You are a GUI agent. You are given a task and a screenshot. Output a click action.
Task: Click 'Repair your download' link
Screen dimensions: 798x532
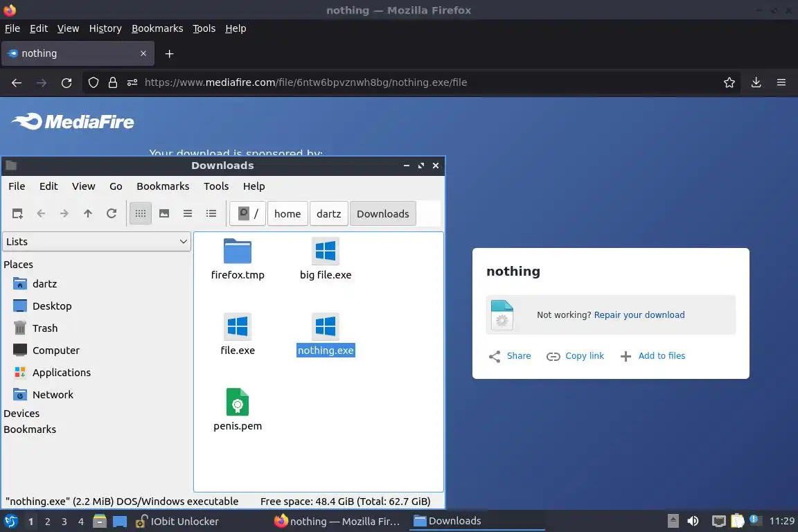tap(639, 315)
